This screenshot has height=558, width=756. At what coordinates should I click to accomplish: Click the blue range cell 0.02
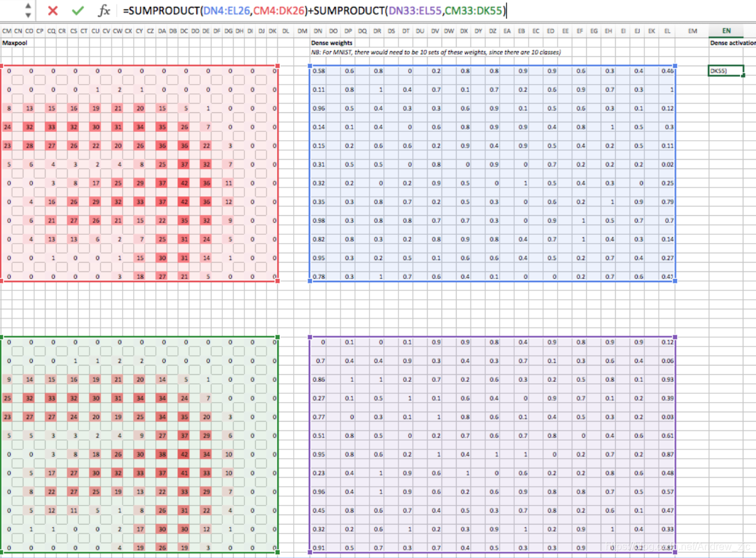click(668, 164)
